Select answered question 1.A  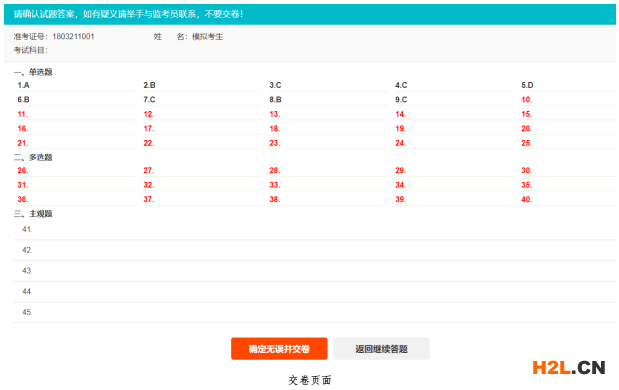click(x=23, y=85)
